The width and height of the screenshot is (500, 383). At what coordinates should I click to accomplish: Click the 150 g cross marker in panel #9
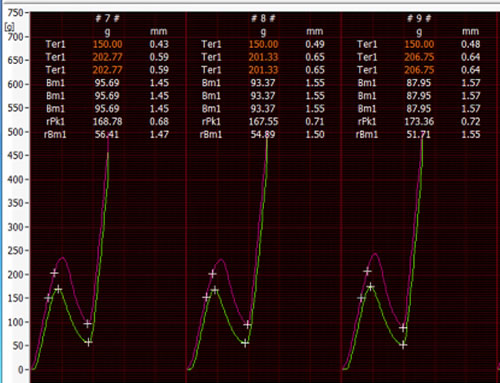coord(361,298)
